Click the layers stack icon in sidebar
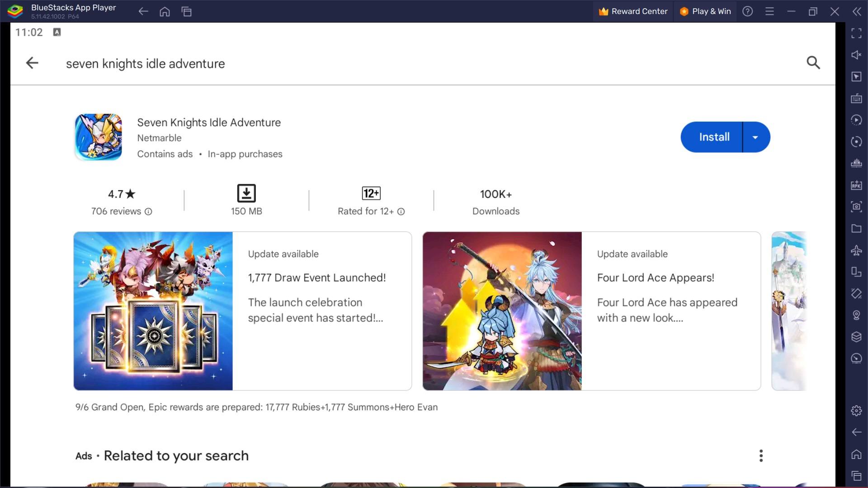868x488 pixels. click(x=856, y=337)
